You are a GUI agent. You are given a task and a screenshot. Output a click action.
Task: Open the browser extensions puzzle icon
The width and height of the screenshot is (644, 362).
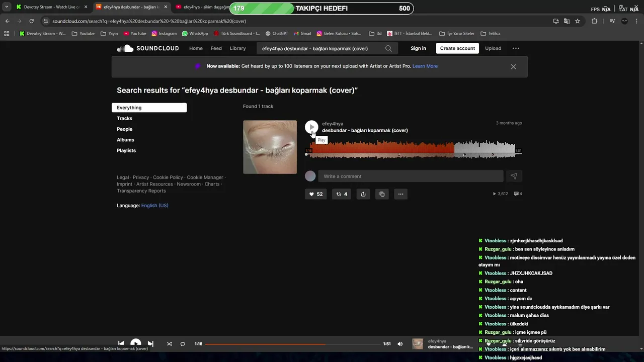[595, 21]
